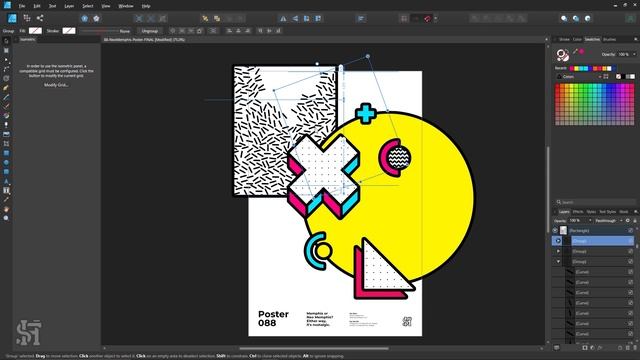
Task: Open the Layer menu
Action: tap(69, 6)
